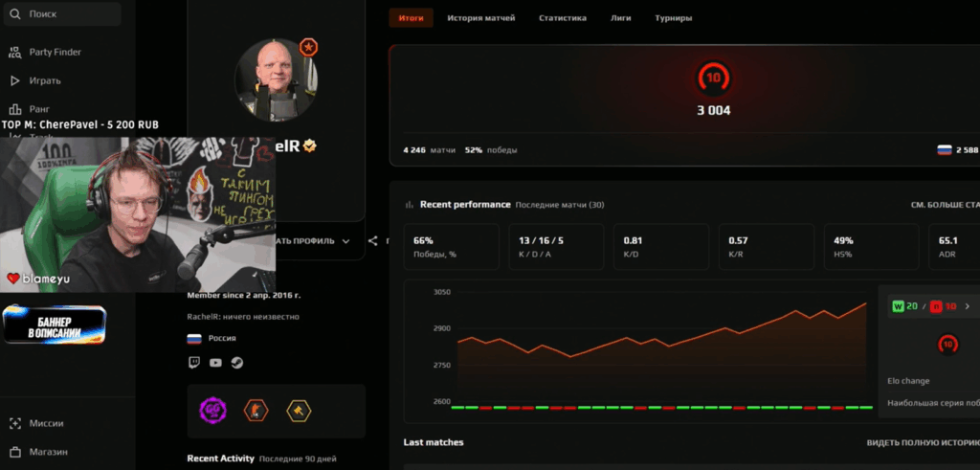Switch to the История матчей tab
This screenshot has width=980, height=470.
click(x=480, y=18)
